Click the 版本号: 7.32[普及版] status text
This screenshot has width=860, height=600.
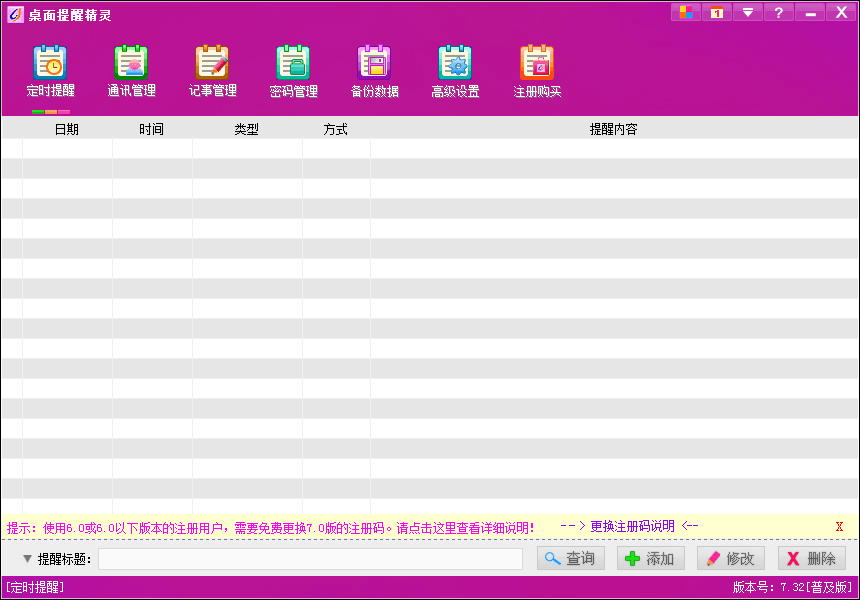(792, 587)
